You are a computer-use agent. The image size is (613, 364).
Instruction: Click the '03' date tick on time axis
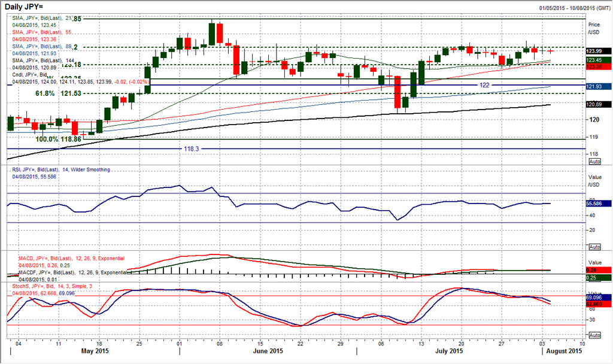[x=542, y=344]
